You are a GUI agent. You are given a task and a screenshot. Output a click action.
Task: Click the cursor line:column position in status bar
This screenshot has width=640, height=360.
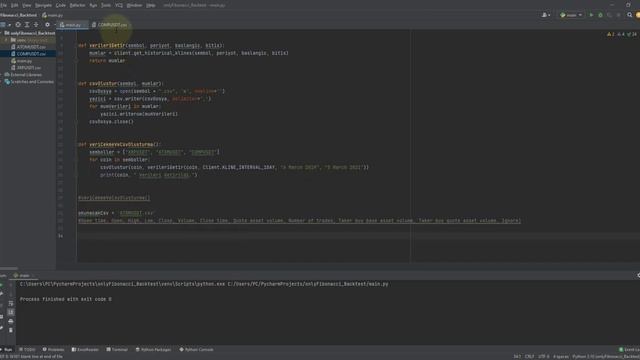[517, 357]
